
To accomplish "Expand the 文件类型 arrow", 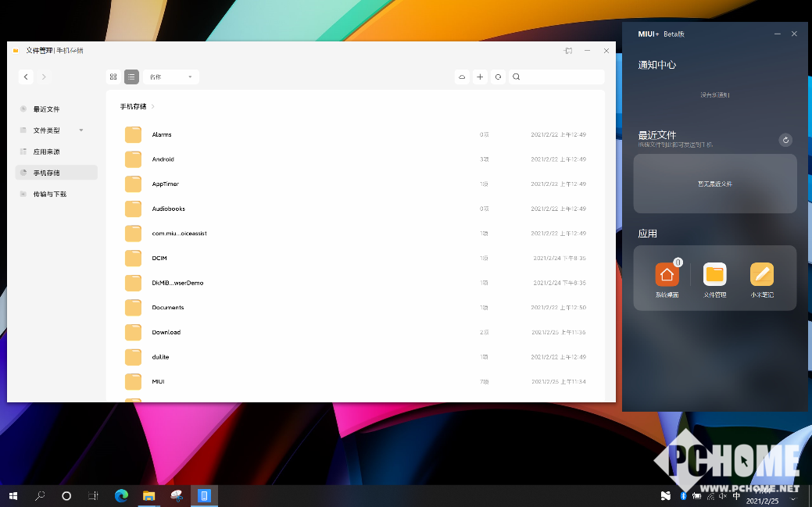I will click(x=81, y=130).
